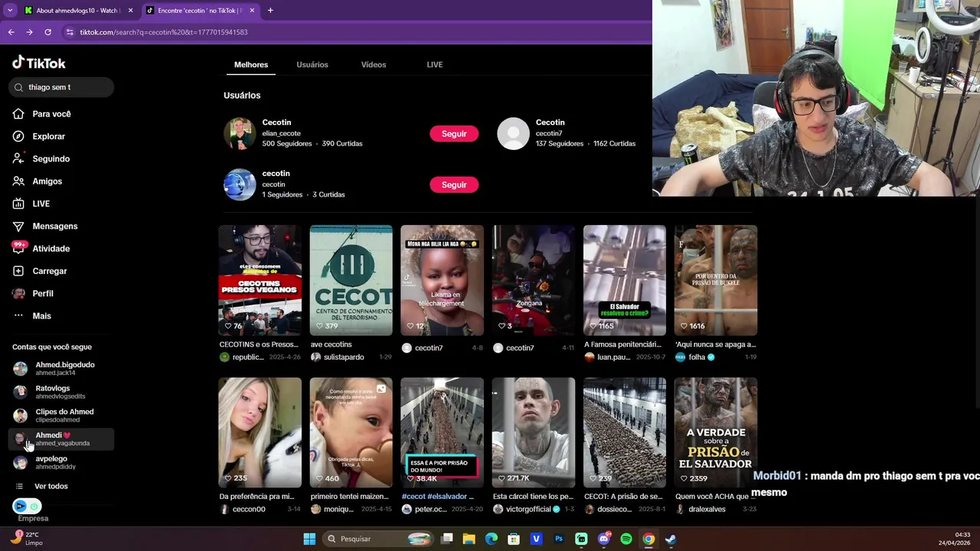Open the tab search dropdown arrow
980x551 pixels.
(x=10, y=11)
